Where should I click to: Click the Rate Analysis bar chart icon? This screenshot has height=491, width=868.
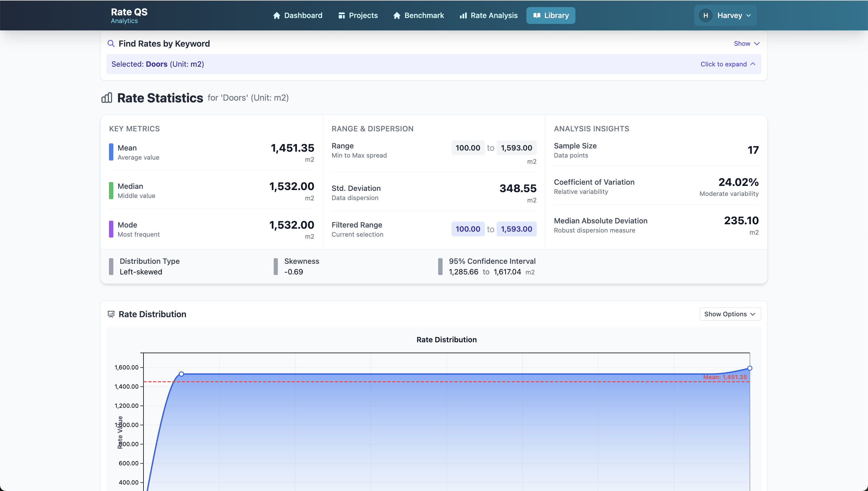463,16
